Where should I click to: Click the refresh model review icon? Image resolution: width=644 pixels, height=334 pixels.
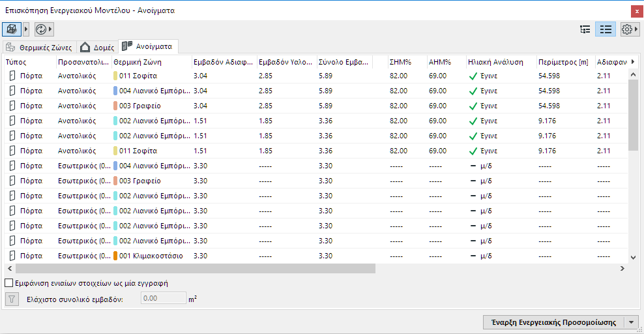pos(41,29)
